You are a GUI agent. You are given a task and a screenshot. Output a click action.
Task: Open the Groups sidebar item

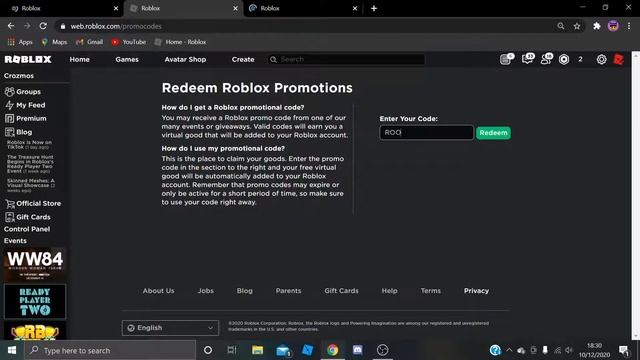click(23, 92)
